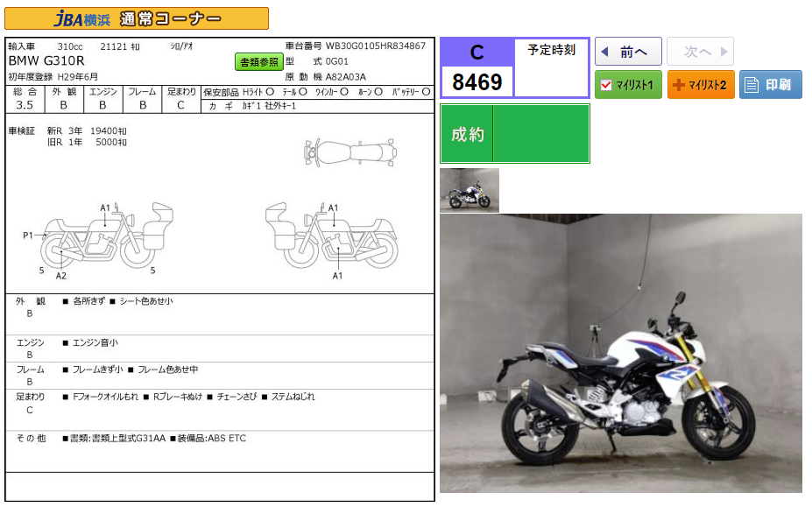This screenshot has width=812, height=507.
Task: Click the JBA横浜 通常コーナー banner
Action: [137, 18]
